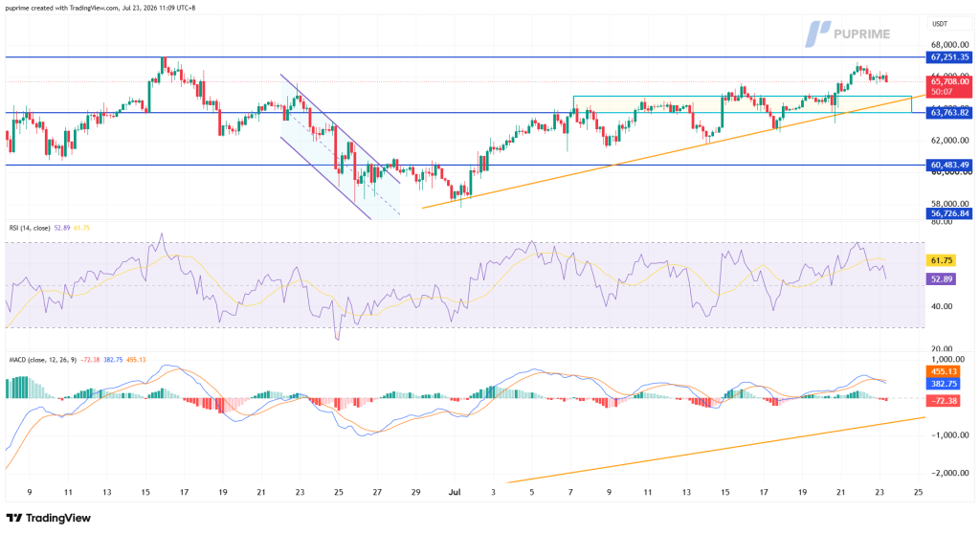Click the red-filled -72.38 histogram tag
This screenshot has width=980, height=534.
[943, 401]
